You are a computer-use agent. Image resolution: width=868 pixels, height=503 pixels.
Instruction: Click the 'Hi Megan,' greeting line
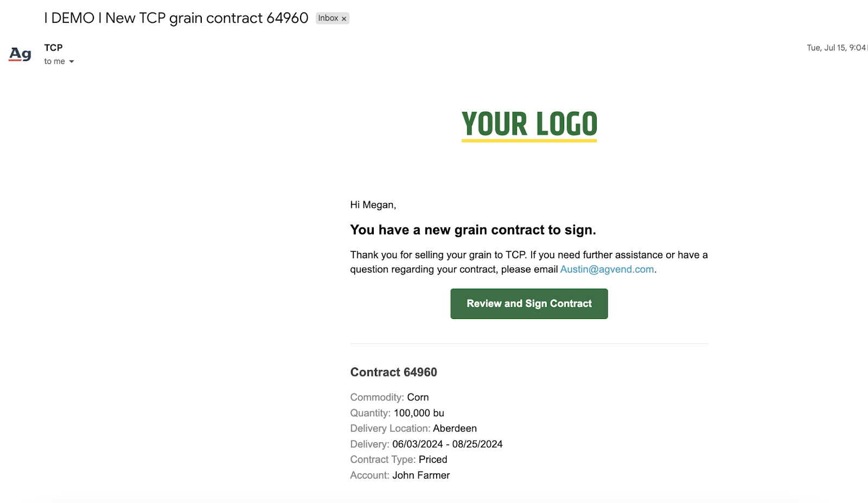coord(373,205)
